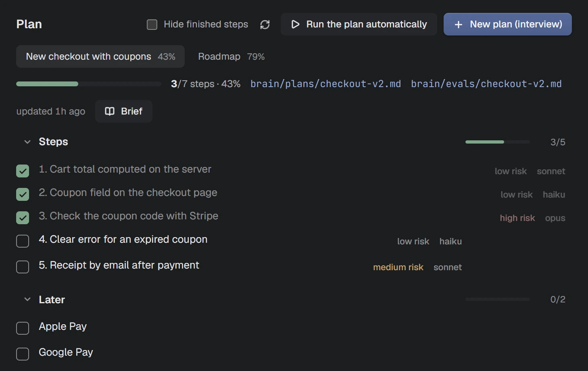This screenshot has width=588, height=371.
Task: Click the refresh plan icon
Action: click(x=265, y=25)
